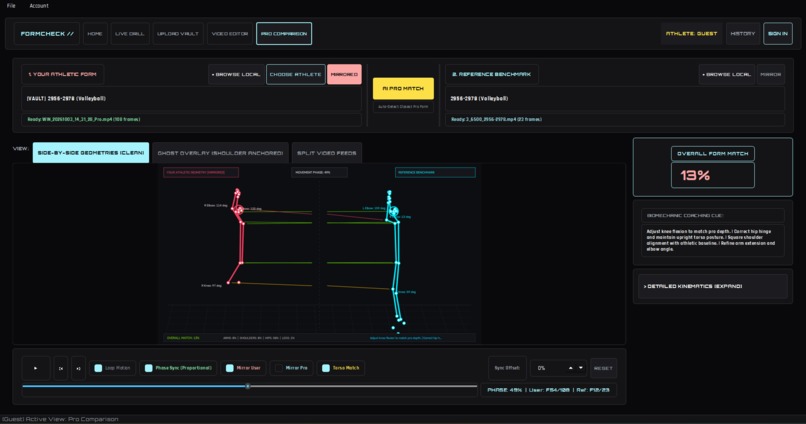The image size is (806, 424).
Task: Reset the sync offset
Action: point(603,368)
